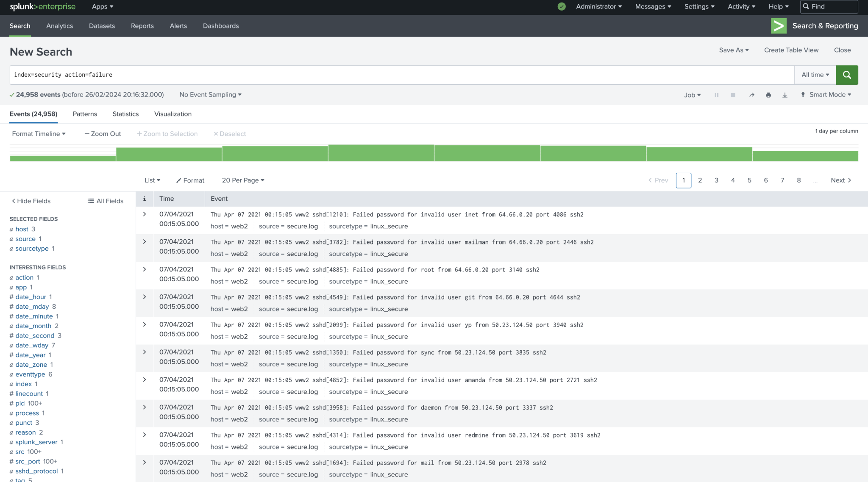The image size is (868, 482).
Task: Run the search with magnifier button
Action: [x=847, y=75]
